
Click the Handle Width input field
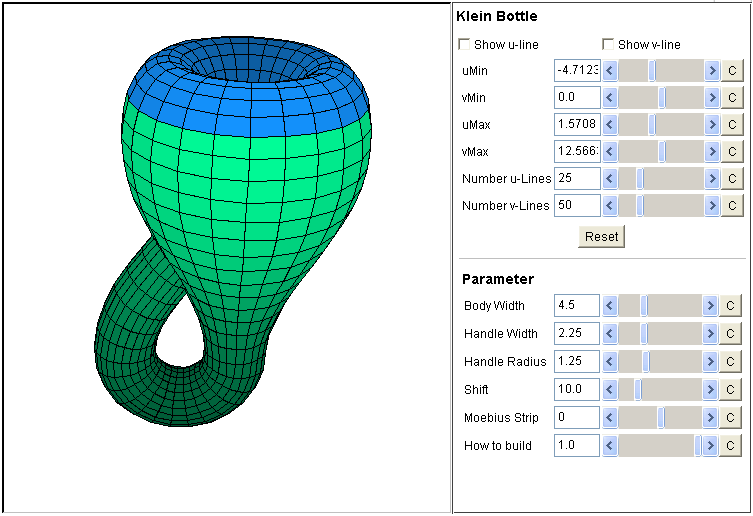[x=577, y=333]
